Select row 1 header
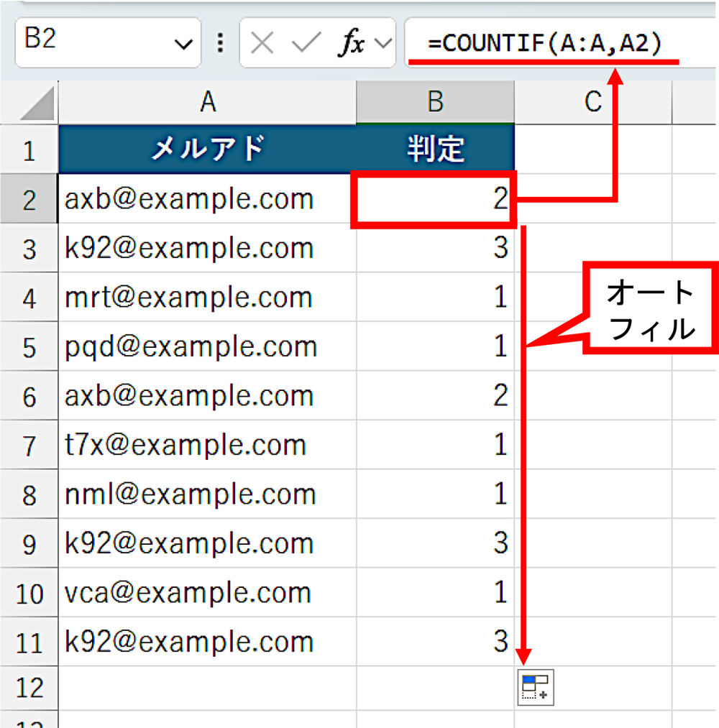The width and height of the screenshot is (719, 728). (29, 149)
